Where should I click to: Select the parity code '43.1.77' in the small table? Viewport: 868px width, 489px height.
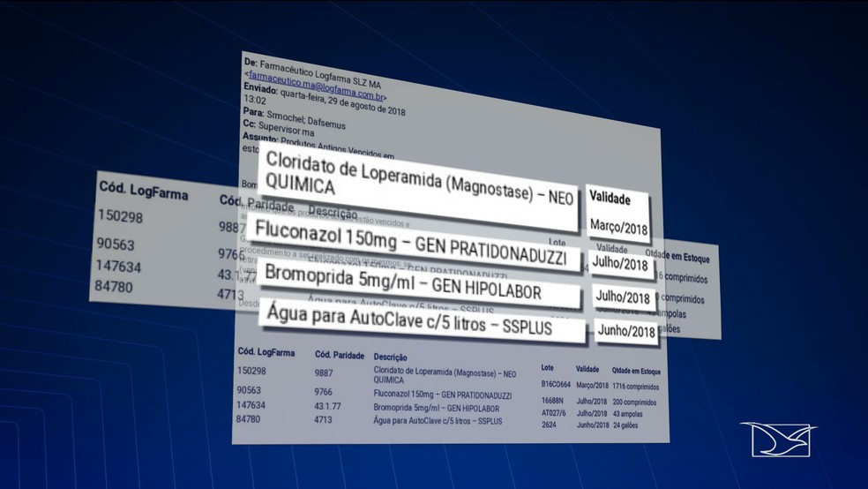(x=328, y=406)
